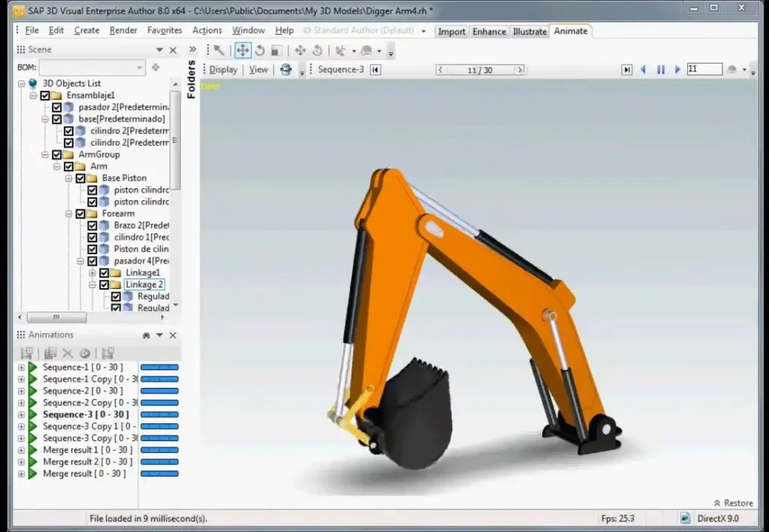Uncheck the Arm folder checkbox

click(x=68, y=166)
